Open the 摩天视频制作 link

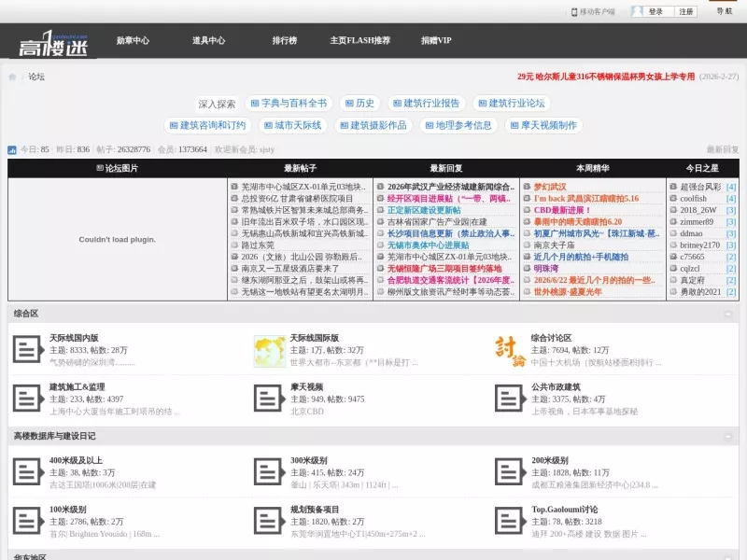tap(543, 125)
